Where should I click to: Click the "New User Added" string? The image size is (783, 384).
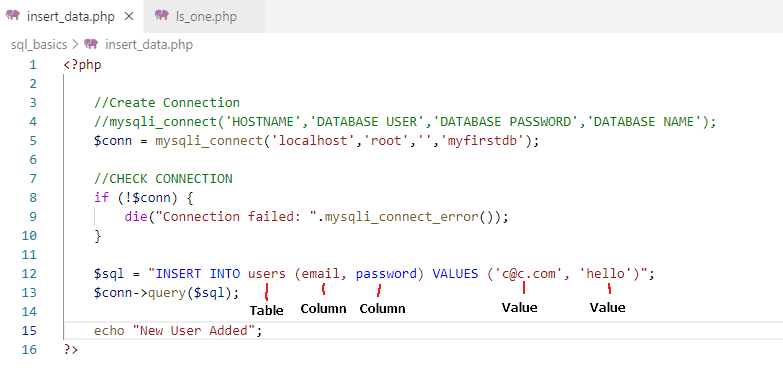(x=193, y=331)
